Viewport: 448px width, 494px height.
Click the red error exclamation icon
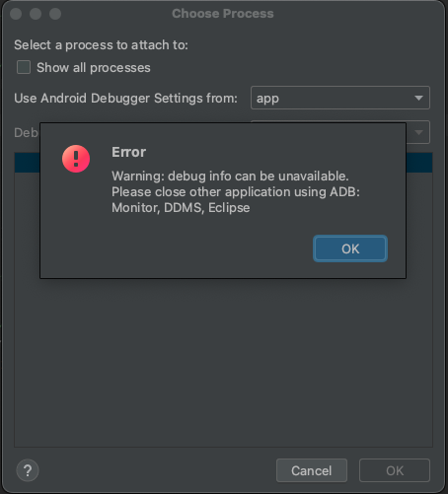[76, 159]
